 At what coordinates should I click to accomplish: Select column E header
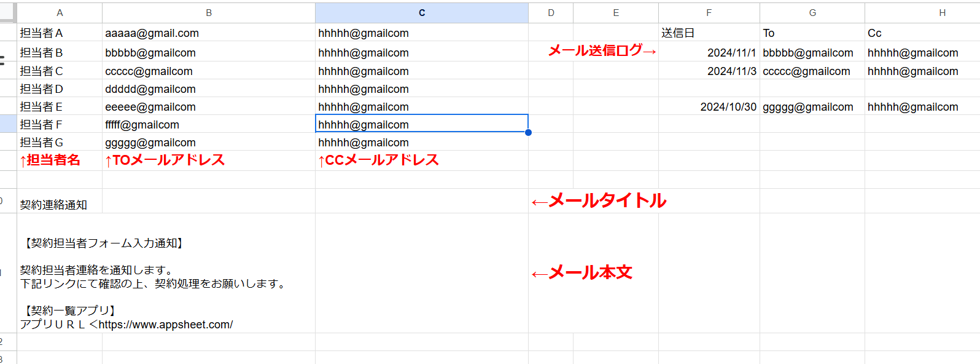click(x=616, y=13)
